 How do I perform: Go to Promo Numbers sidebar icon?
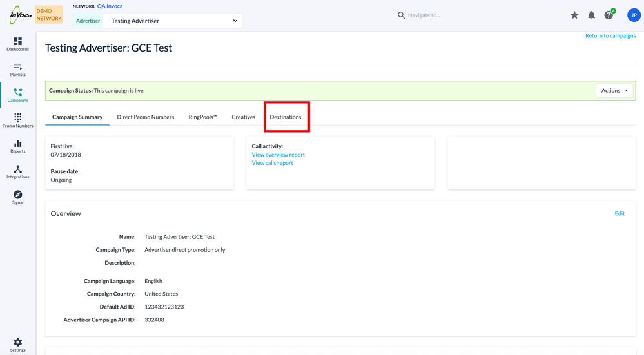(x=17, y=120)
